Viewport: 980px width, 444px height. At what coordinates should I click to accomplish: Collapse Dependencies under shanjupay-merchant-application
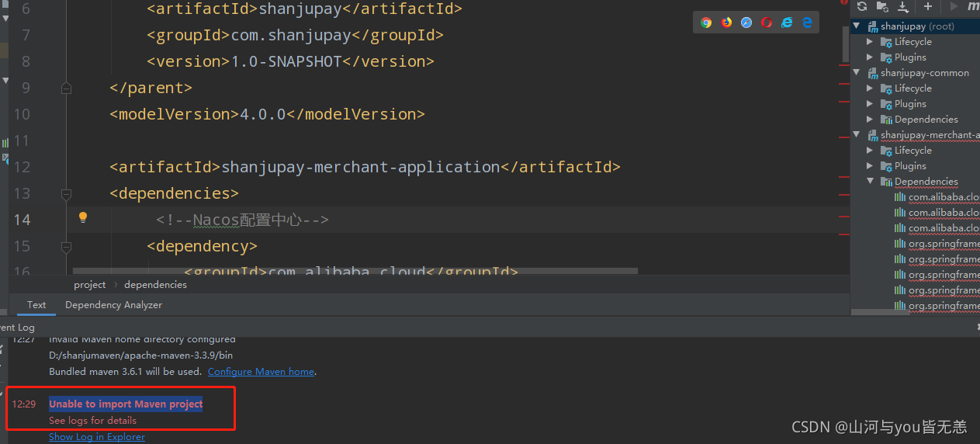870,182
